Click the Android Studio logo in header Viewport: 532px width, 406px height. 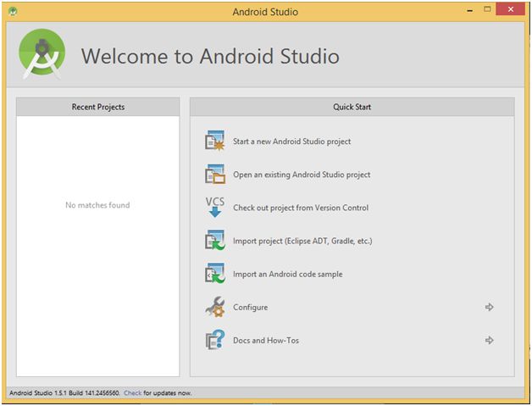pyautogui.click(x=42, y=54)
